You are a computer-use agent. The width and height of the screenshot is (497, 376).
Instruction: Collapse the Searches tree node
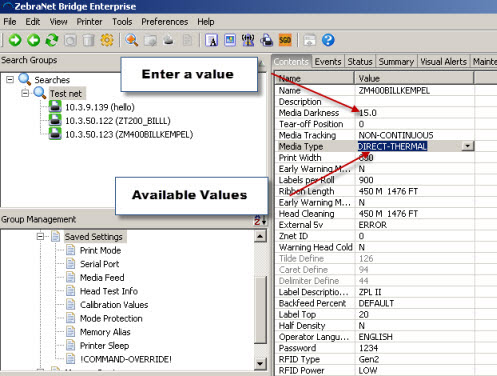[x=10, y=79]
